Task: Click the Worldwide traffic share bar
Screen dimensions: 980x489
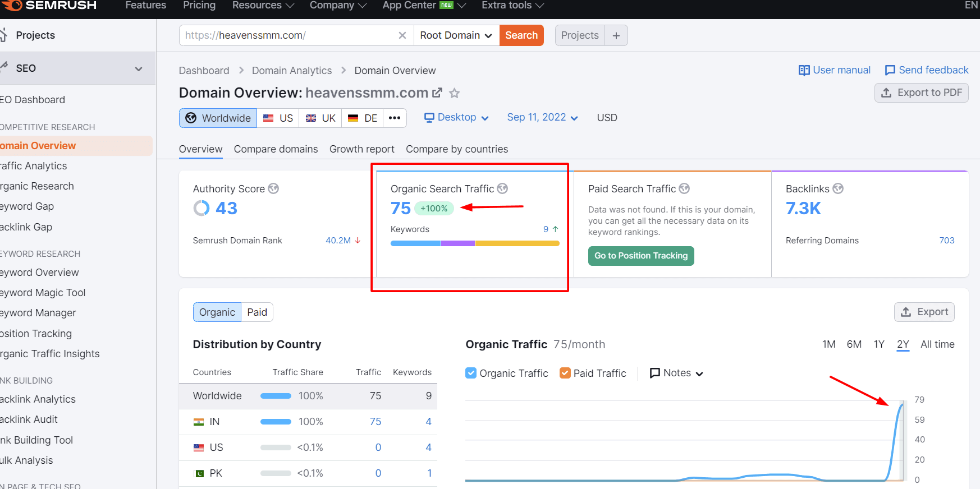Action: pos(276,396)
